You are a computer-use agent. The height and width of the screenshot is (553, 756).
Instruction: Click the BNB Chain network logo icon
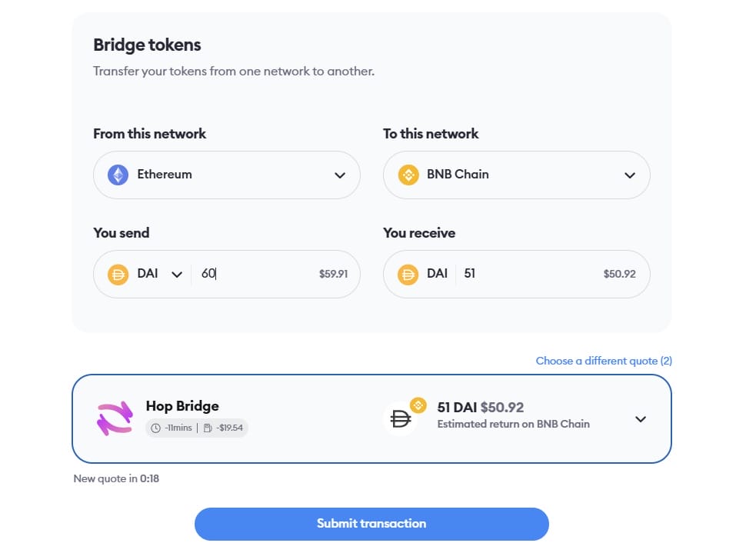pos(408,175)
